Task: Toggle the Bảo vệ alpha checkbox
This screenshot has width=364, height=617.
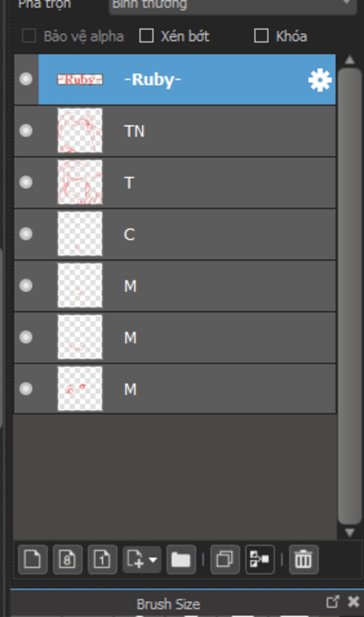Action: 29,36
